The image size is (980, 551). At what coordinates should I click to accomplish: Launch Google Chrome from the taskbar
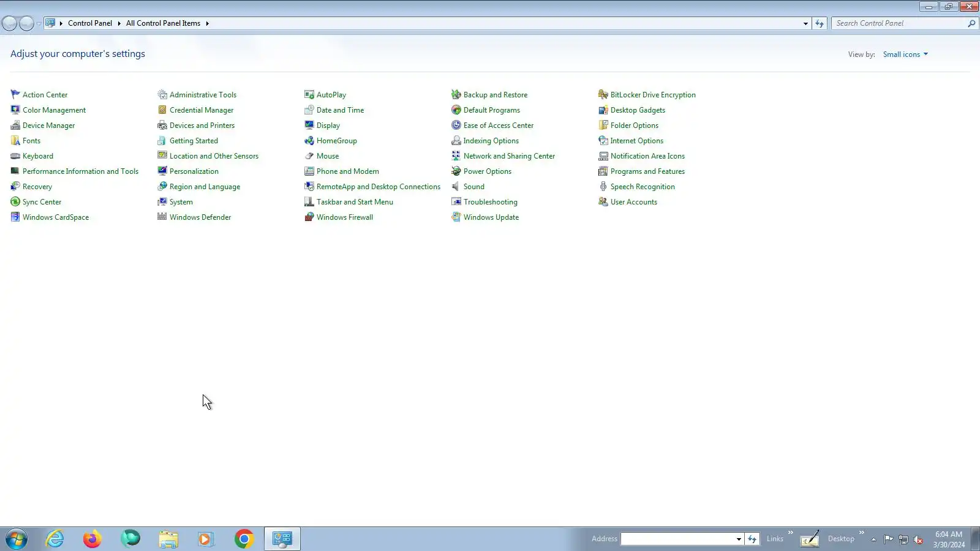[x=244, y=539]
